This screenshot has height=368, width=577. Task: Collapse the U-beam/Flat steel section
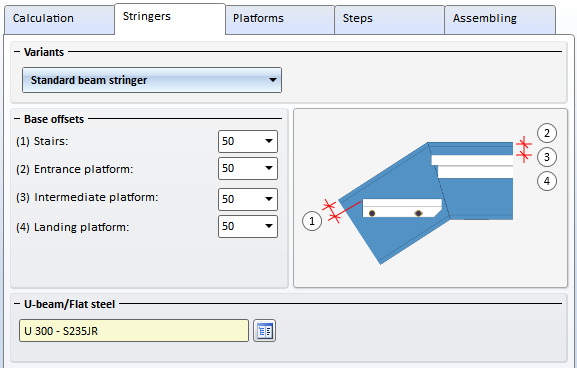(17, 304)
